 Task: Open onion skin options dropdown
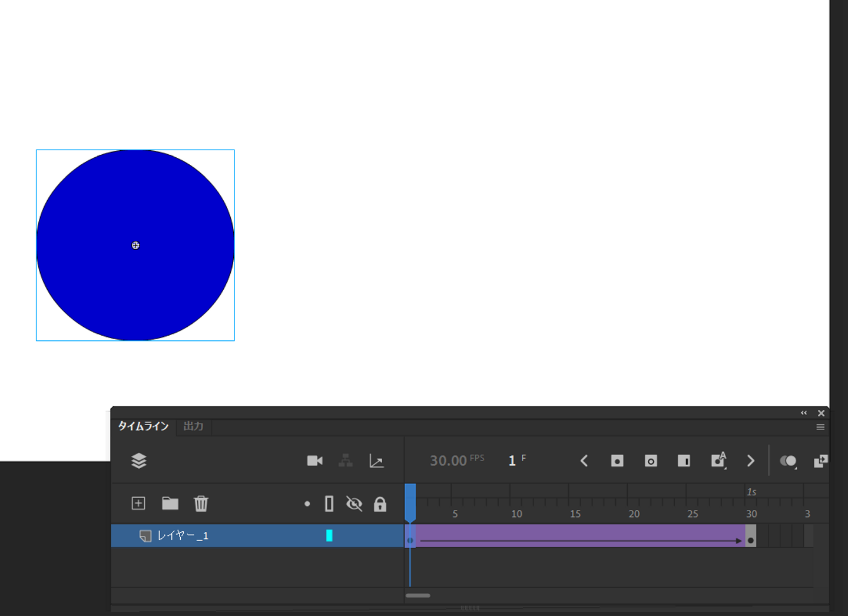point(789,461)
